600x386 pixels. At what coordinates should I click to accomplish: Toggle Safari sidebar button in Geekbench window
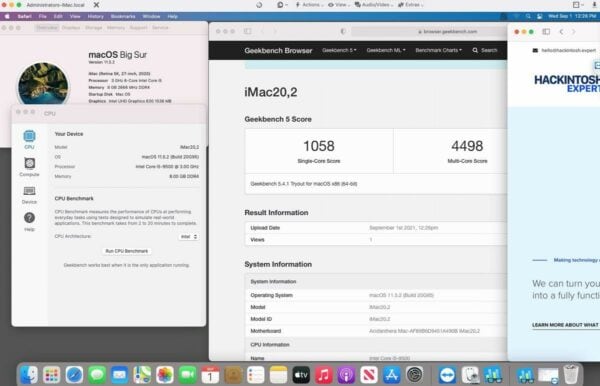[x=248, y=31]
